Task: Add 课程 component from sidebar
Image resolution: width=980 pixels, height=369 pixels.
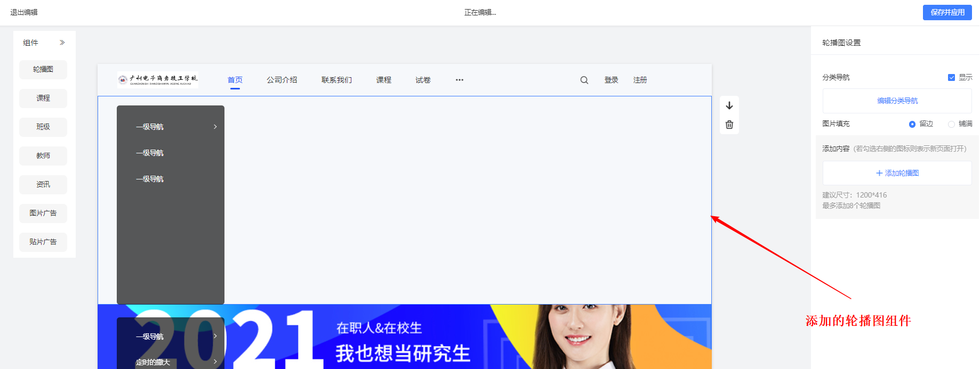Action: (x=43, y=98)
